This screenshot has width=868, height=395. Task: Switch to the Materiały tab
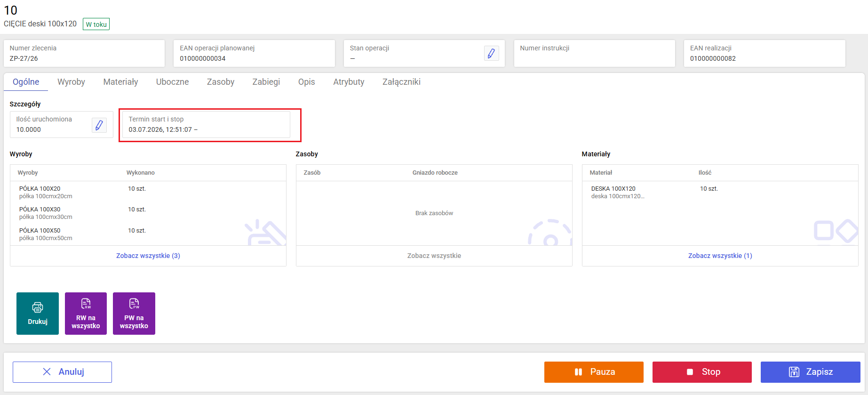point(120,82)
